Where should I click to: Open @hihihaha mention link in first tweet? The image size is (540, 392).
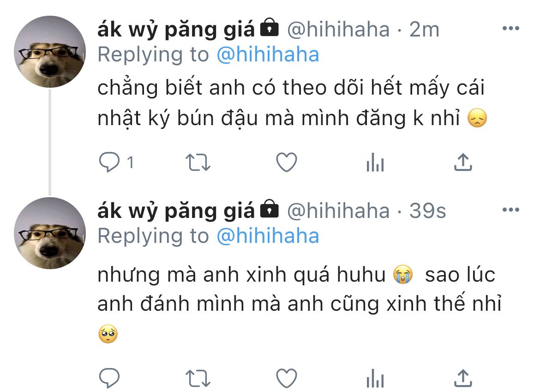coord(268,55)
